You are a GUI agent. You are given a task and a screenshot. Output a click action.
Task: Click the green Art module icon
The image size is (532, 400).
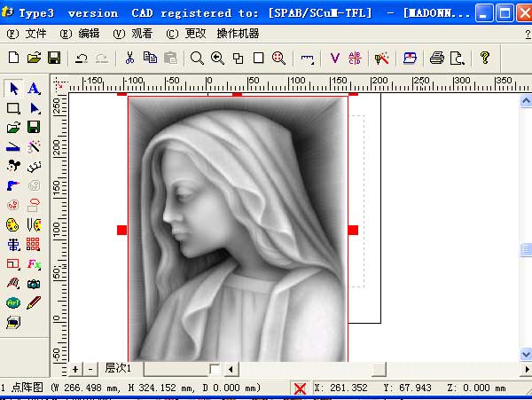13,302
